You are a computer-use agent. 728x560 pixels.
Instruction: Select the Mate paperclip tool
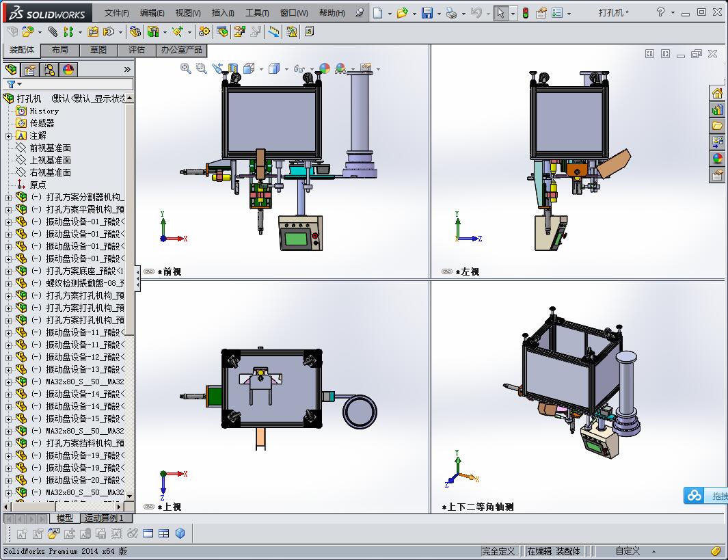53,31
